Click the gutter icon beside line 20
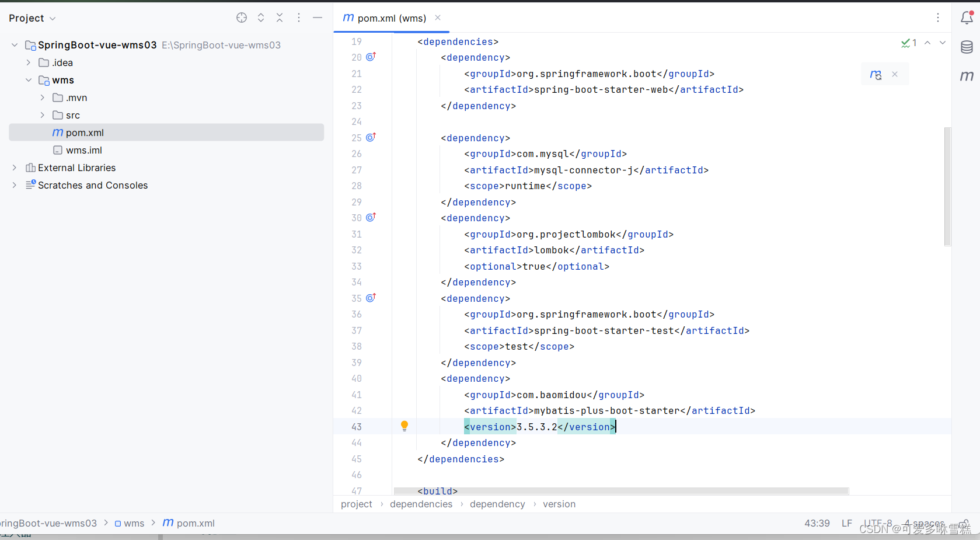 [371, 57]
